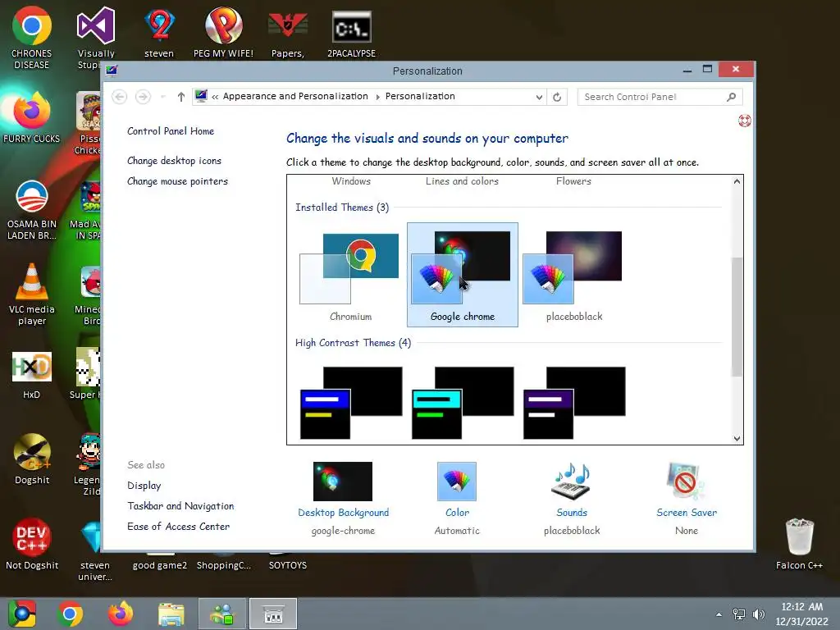Open Ease of Access Center link
840x630 pixels.
178,527
